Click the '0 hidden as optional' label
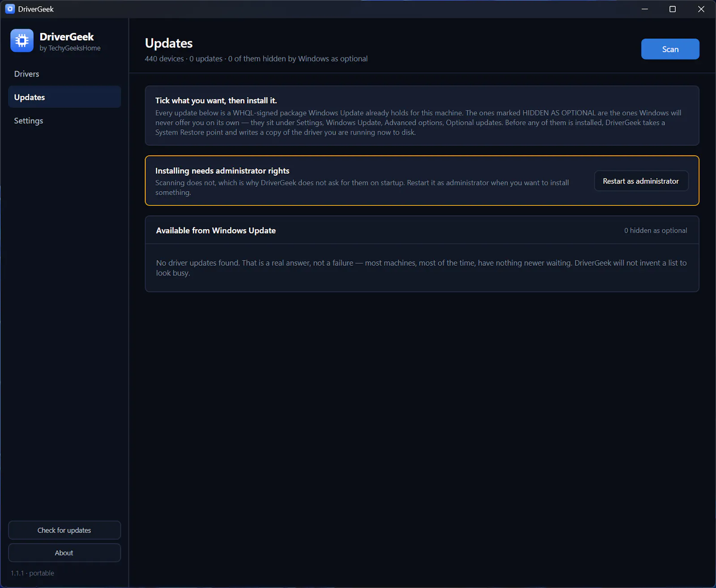The image size is (716, 588). click(x=656, y=230)
